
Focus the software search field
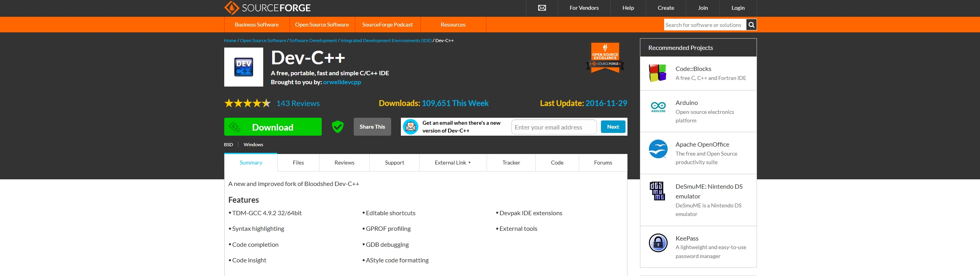tap(705, 25)
